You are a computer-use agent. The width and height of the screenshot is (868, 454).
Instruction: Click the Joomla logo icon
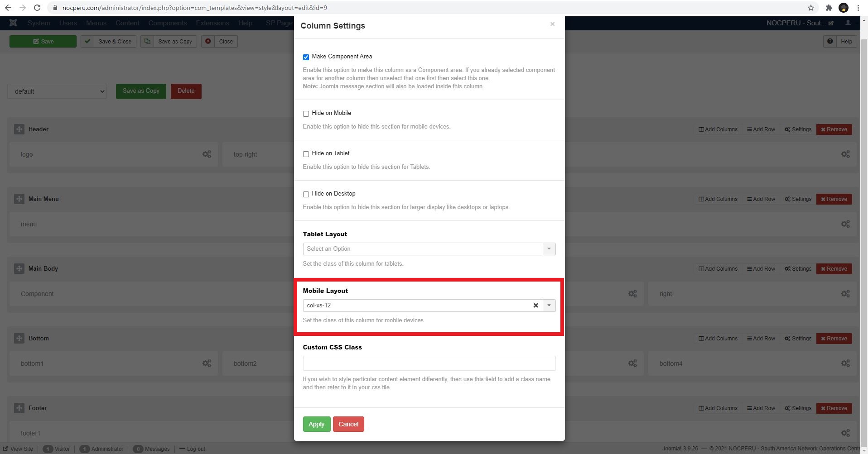click(x=13, y=23)
